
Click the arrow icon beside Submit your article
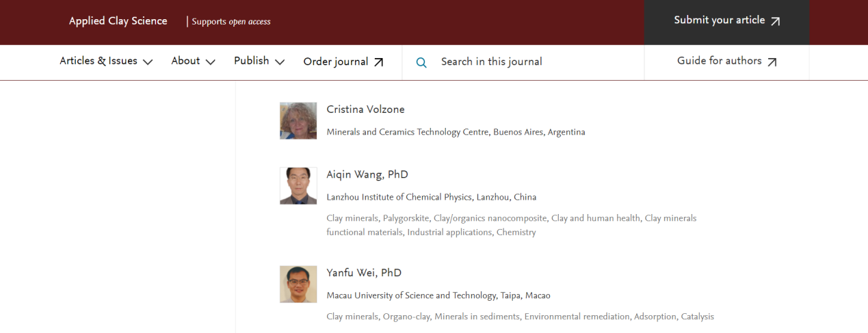[775, 21]
